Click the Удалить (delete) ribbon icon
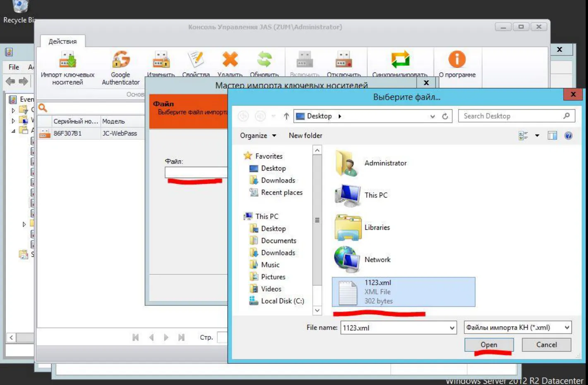 (x=230, y=59)
